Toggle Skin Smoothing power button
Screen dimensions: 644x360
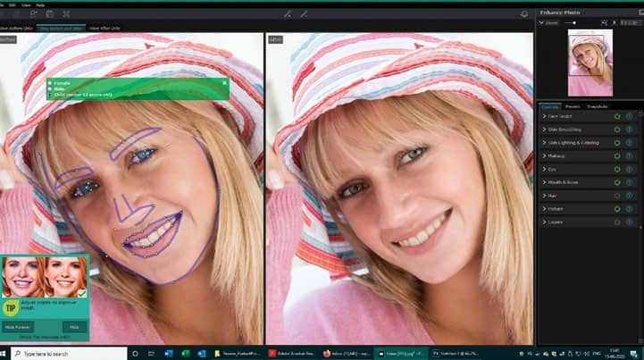click(x=617, y=130)
